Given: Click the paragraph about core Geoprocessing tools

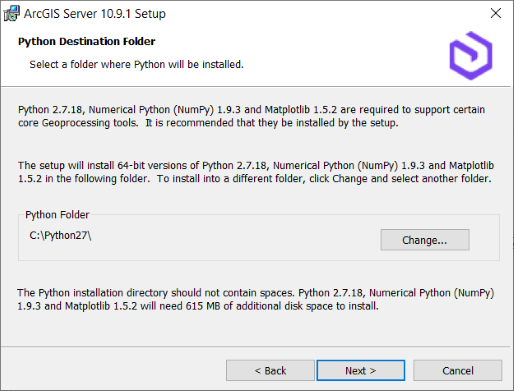Looking at the screenshot, I should [251, 116].
